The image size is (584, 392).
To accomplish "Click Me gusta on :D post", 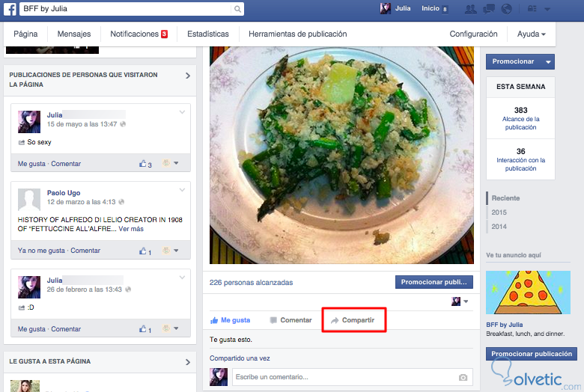I will point(31,329).
